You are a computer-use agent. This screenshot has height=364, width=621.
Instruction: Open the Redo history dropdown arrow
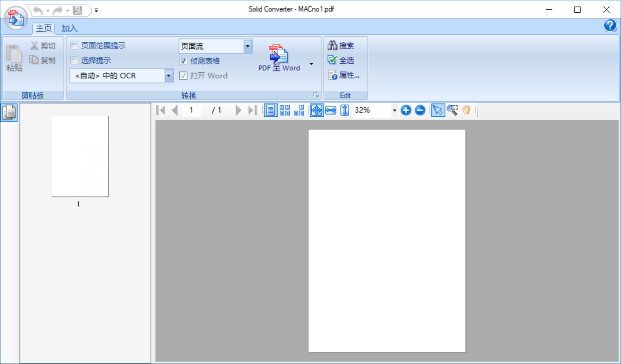[67, 11]
